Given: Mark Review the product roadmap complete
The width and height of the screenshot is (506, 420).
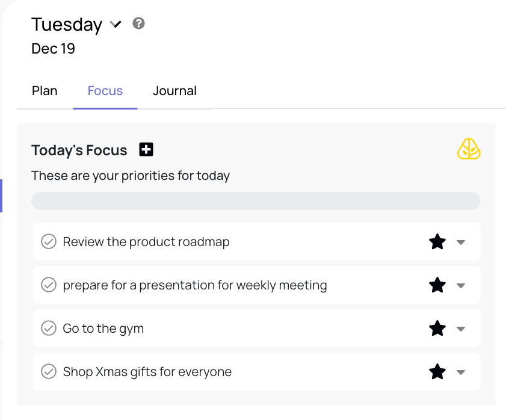Looking at the screenshot, I should click(48, 242).
